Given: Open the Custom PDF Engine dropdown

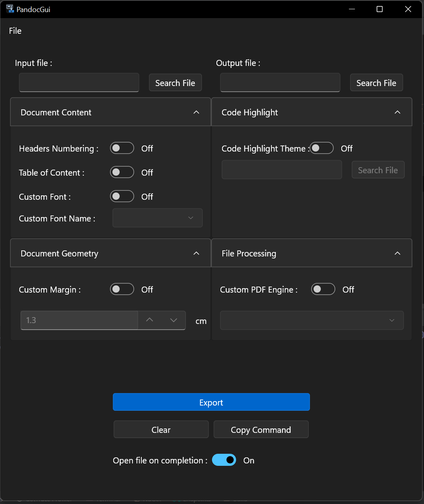Looking at the screenshot, I should [312, 320].
